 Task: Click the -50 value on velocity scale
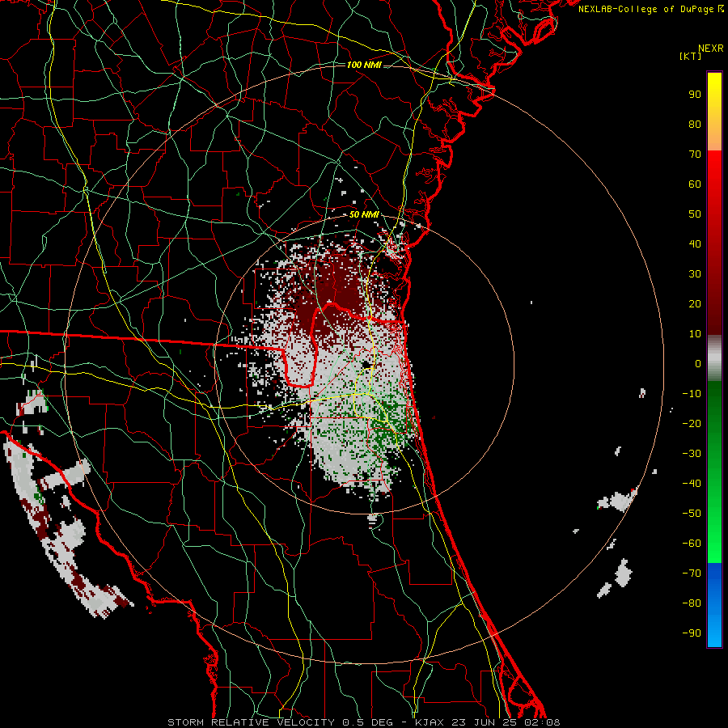[x=692, y=514]
